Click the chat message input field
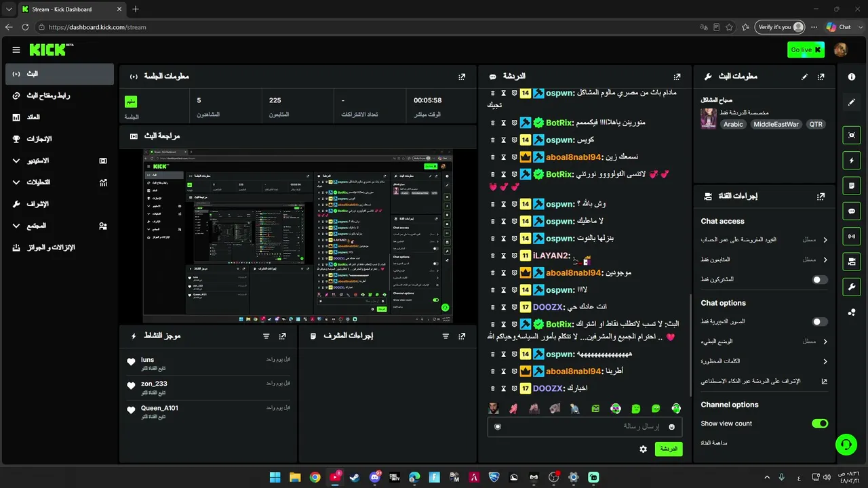Screen dimensions: 868x488 [585, 426]
